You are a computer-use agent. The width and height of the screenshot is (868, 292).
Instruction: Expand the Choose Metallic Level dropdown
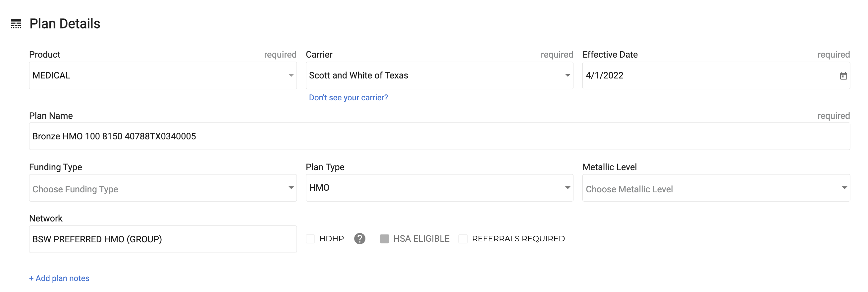point(716,188)
